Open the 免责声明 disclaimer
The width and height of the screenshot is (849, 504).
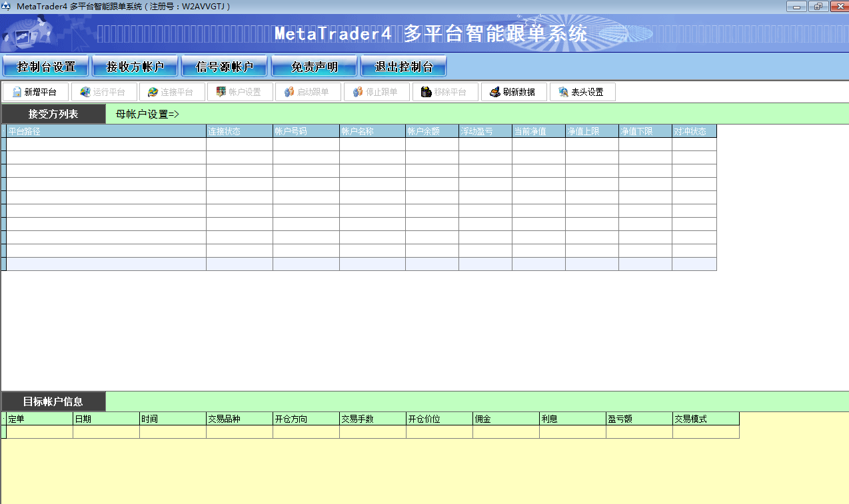point(314,67)
